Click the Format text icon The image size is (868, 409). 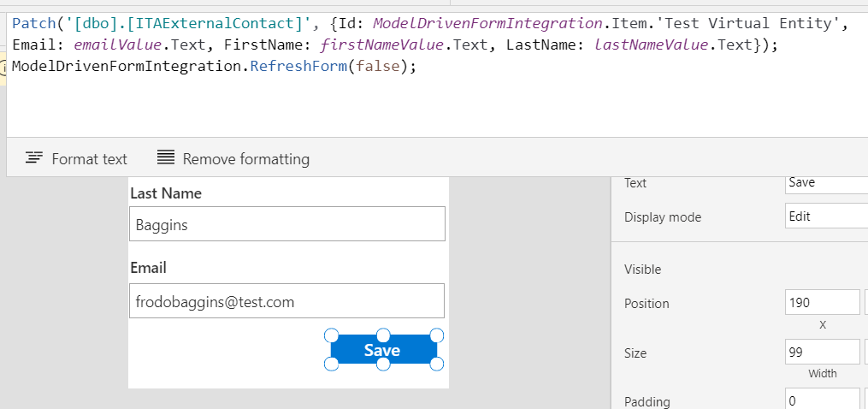tap(34, 158)
